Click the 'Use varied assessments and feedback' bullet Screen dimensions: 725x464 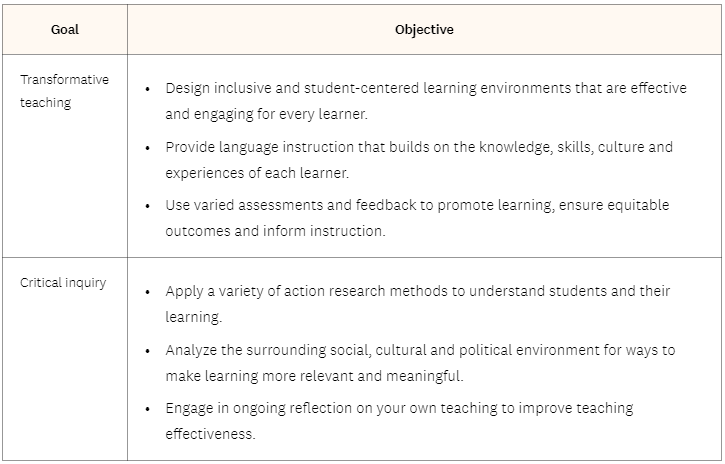(417, 218)
